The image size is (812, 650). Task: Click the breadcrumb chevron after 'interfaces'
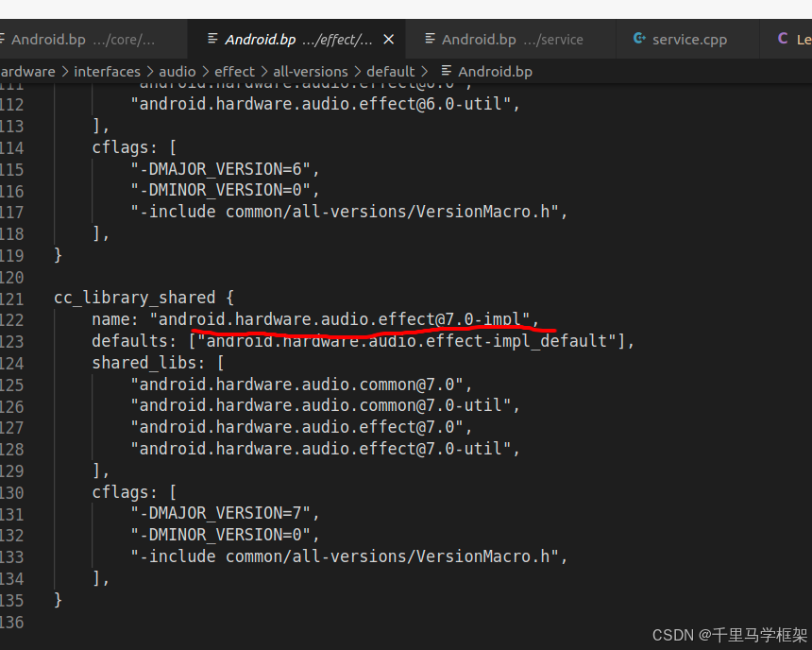click(150, 72)
